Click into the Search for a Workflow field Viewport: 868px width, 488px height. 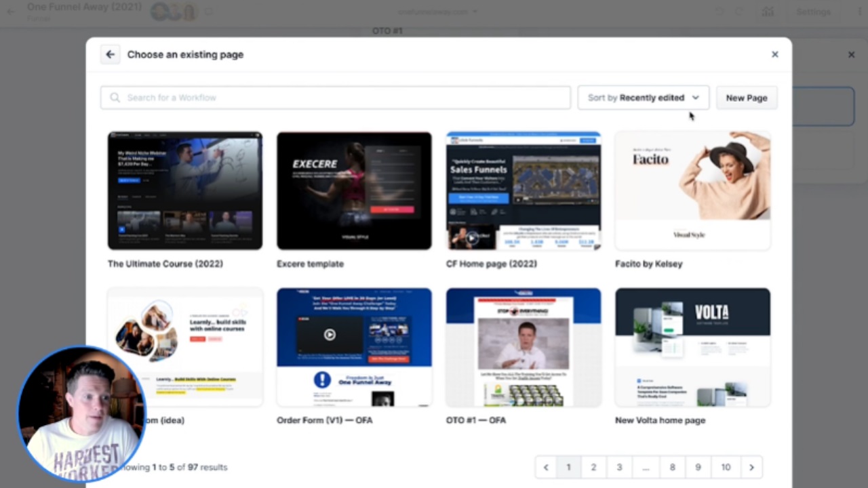coord(339,98)
